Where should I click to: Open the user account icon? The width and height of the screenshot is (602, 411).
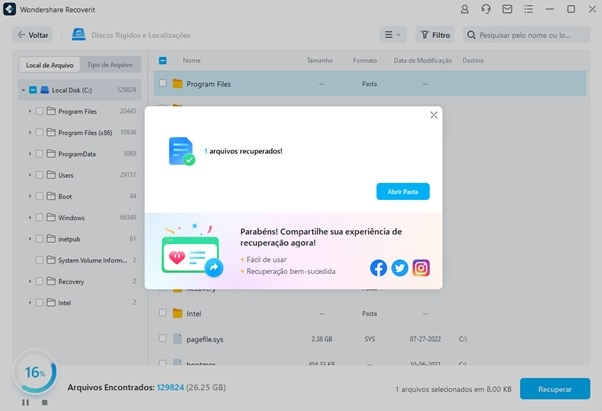pyautogui.click(x=463, y=8)
